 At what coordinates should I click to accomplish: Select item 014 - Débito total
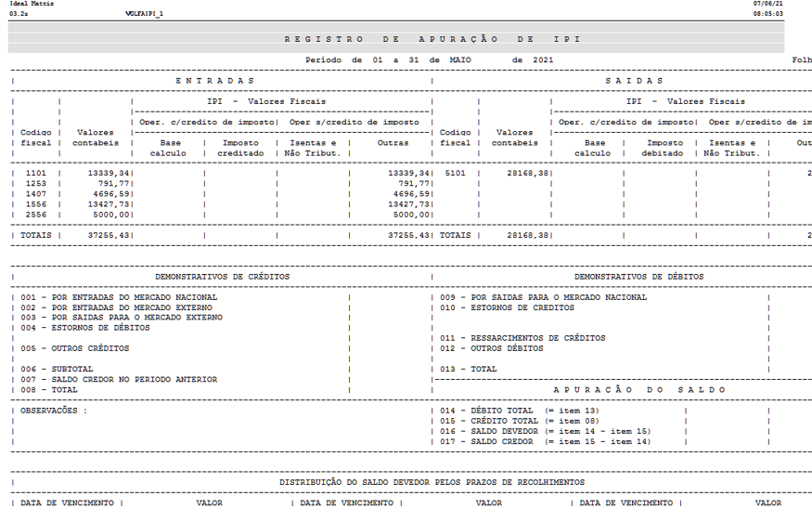[520, 411]
